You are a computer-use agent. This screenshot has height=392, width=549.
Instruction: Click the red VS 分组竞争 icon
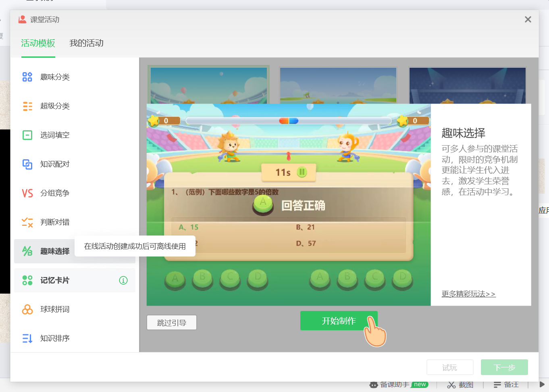click(27, 193)
